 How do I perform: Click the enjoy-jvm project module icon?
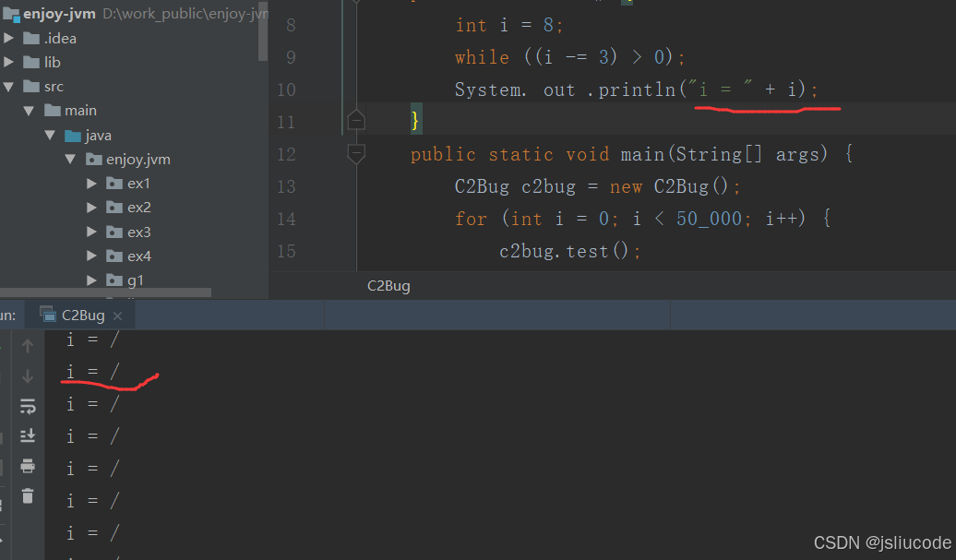pyautogui.click(x=10, y=14)
